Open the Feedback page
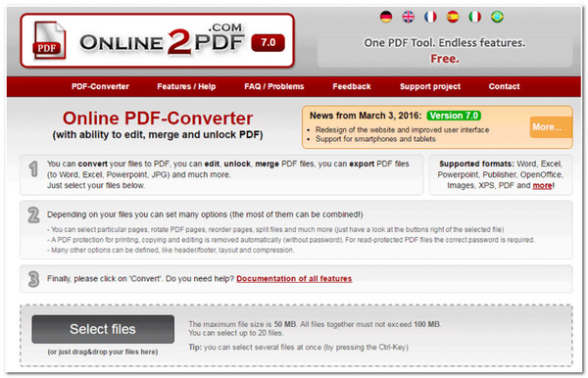Screen dimensions: 588x378 point(352,86)
